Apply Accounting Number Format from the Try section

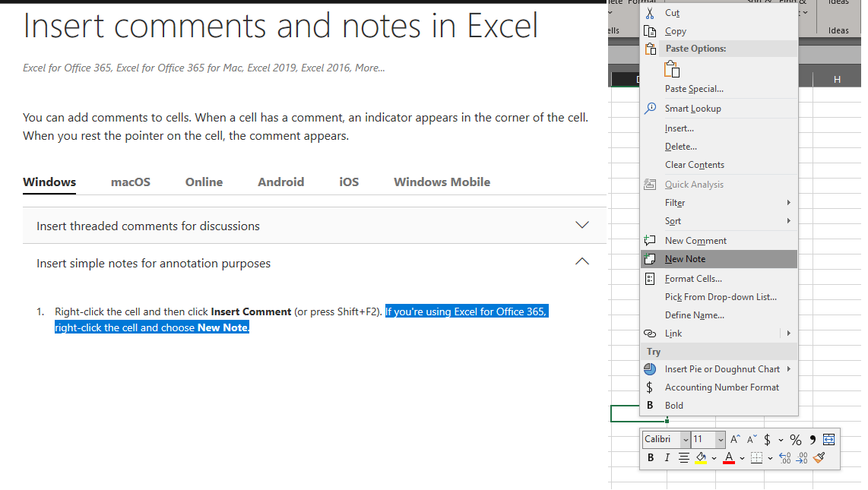pyautogui.click(x=718, y=387)
